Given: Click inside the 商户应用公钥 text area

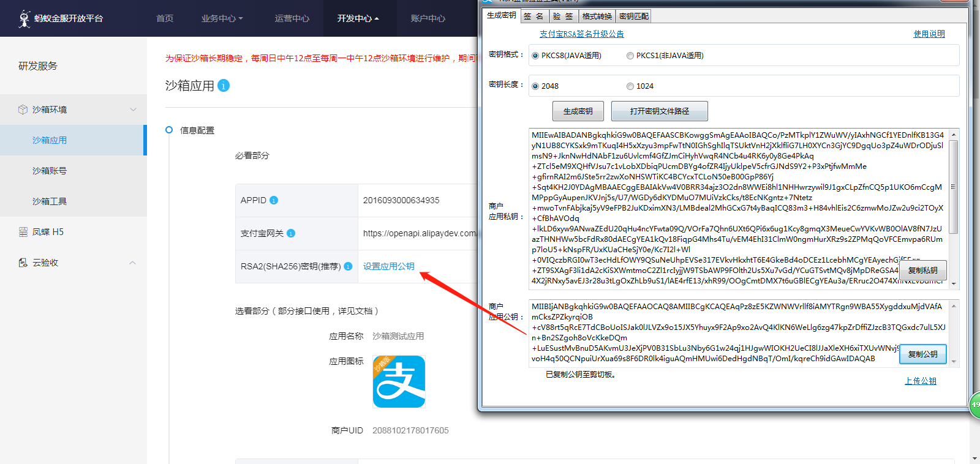Looking at the screenshot, I should [x=739, y=333].
